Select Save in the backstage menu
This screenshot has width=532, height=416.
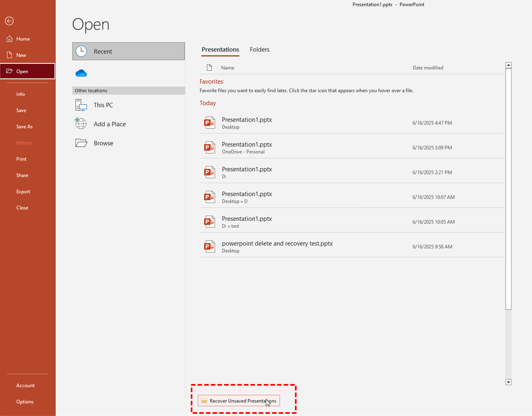[21, 110]
